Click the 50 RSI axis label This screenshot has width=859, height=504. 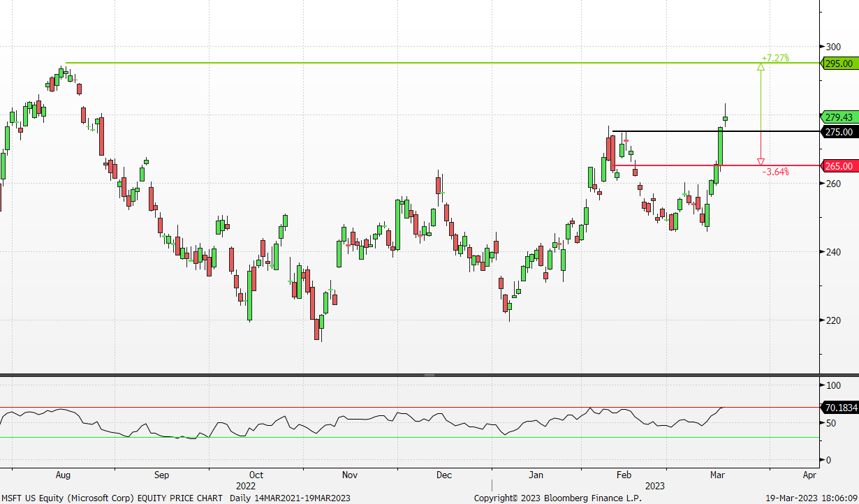(831, 423)
